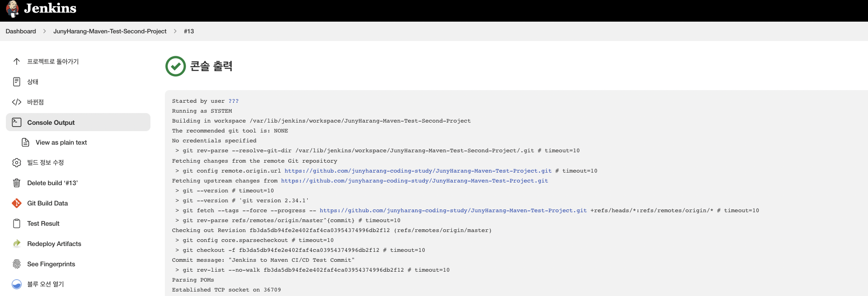Click 'Commit message' console line
This screenshot has height=296, width=868.
(263, 260)
